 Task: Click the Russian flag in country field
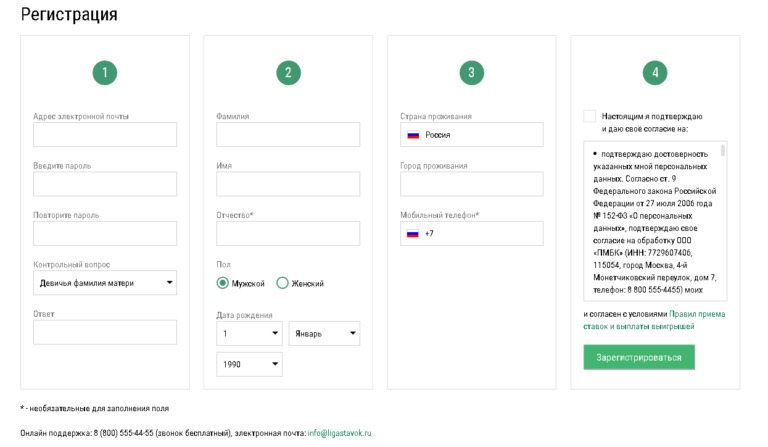(413, 135)
